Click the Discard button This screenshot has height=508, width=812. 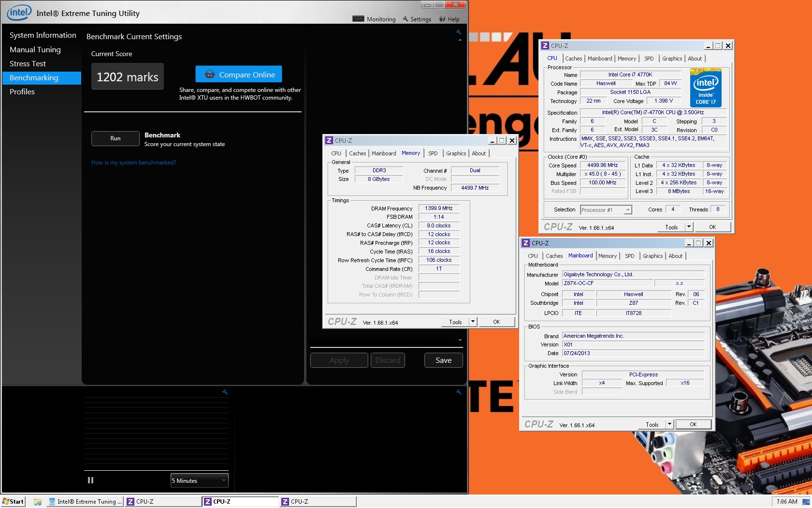pyautogui.click(x=388, y=360)
